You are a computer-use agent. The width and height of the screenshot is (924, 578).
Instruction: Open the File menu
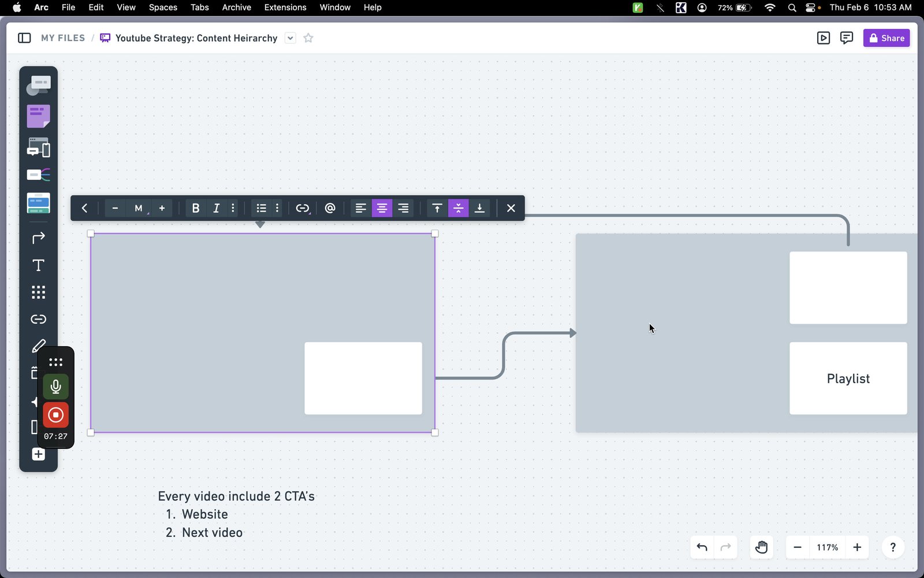click(x=68, y=8)
